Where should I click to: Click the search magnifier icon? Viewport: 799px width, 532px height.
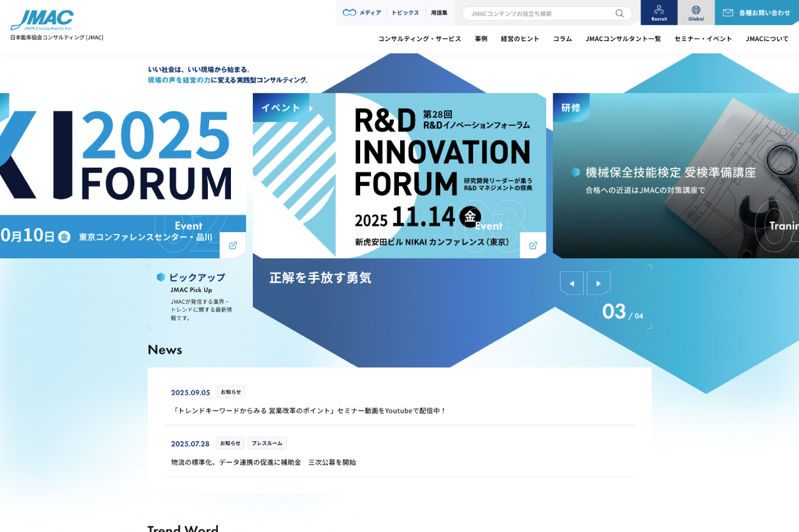[619, 13]
